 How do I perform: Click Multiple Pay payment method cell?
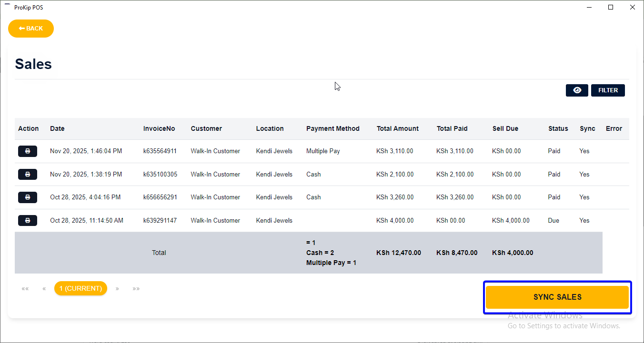click(x=323, y=151)
